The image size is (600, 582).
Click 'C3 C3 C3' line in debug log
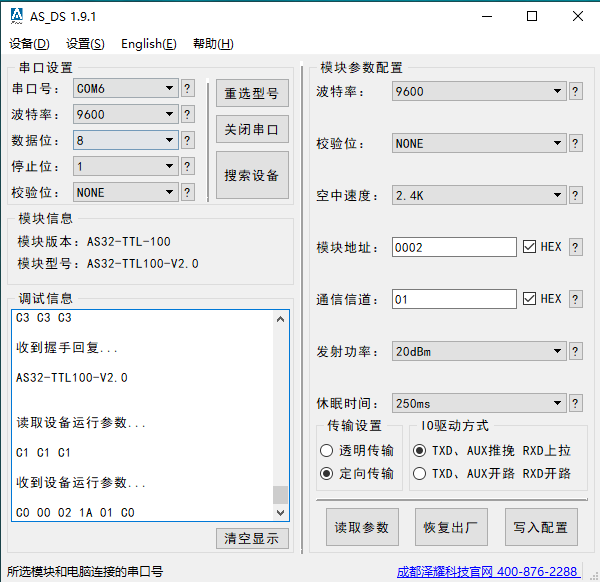44,318
